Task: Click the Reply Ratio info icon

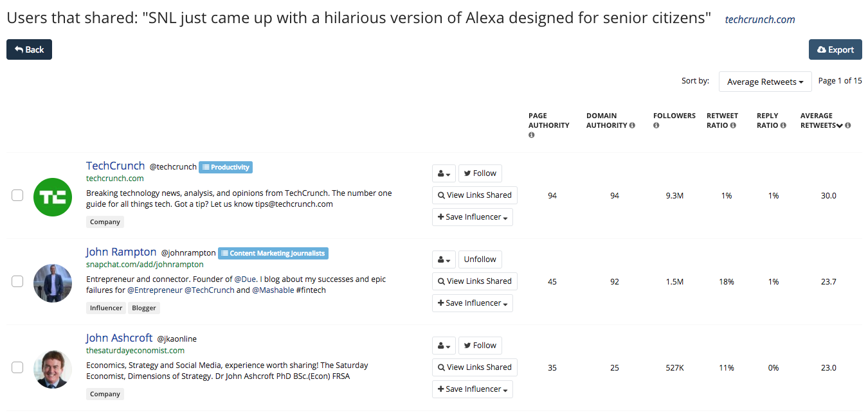Action: pos(783,125)
